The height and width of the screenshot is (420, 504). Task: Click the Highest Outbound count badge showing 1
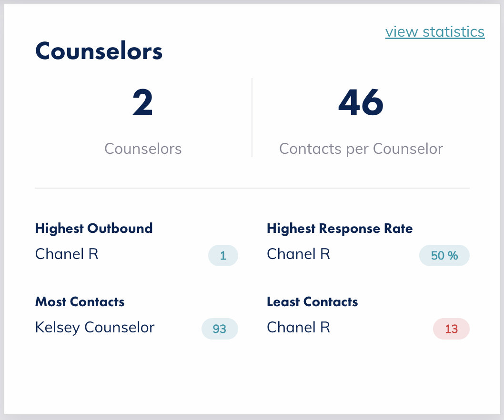[223, 256]
